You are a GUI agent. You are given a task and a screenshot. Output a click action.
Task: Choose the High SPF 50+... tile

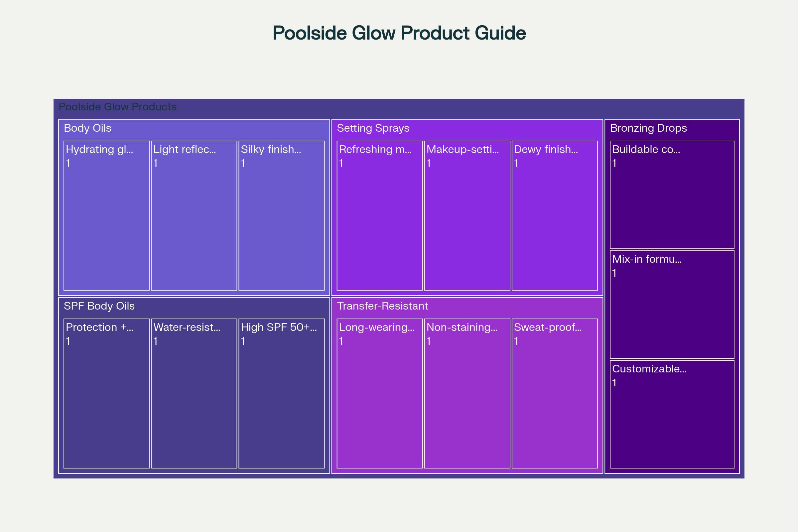pyautogui.click(x=282, y=394)
